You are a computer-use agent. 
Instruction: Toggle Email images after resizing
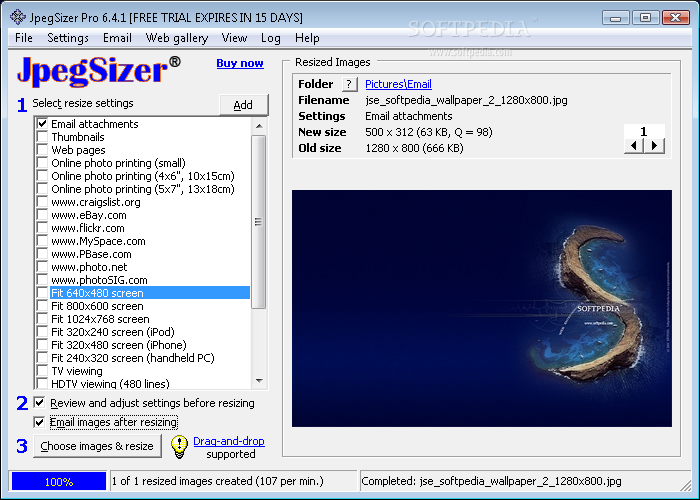[39, 422]
